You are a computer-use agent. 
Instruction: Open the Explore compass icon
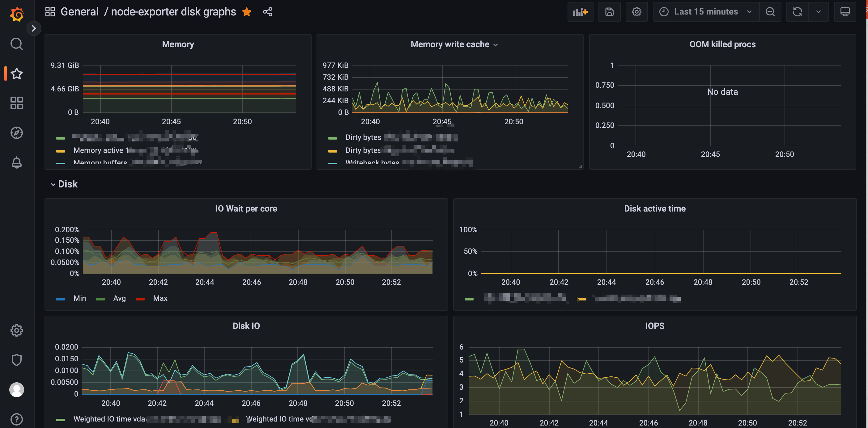(16, 133)
